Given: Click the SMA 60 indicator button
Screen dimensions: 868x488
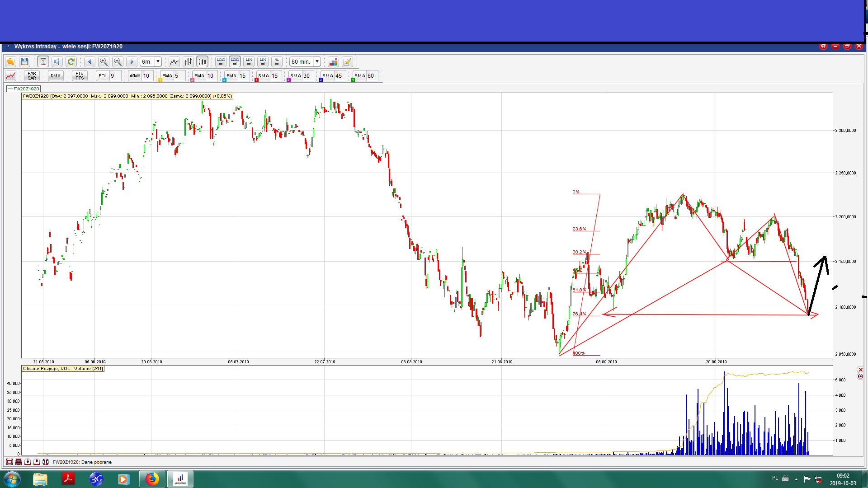Looking at the screenshot, I should tap(360, 75).
